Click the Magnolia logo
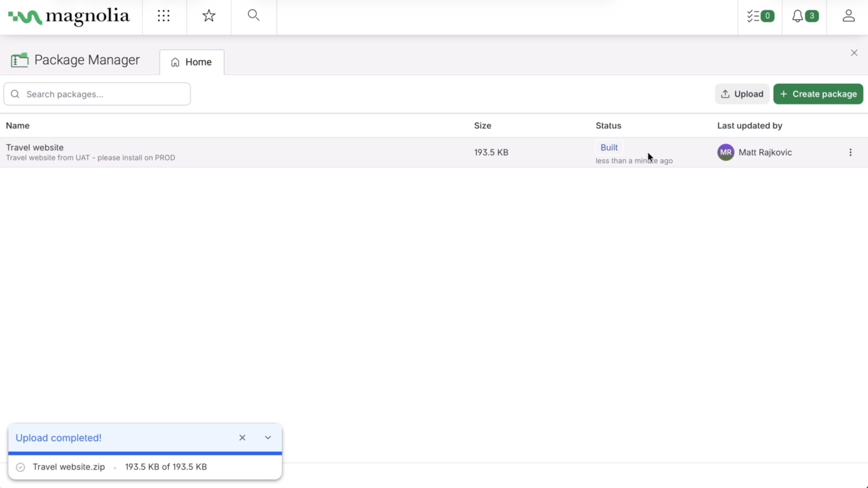868x488 pixels. [68, 17]
